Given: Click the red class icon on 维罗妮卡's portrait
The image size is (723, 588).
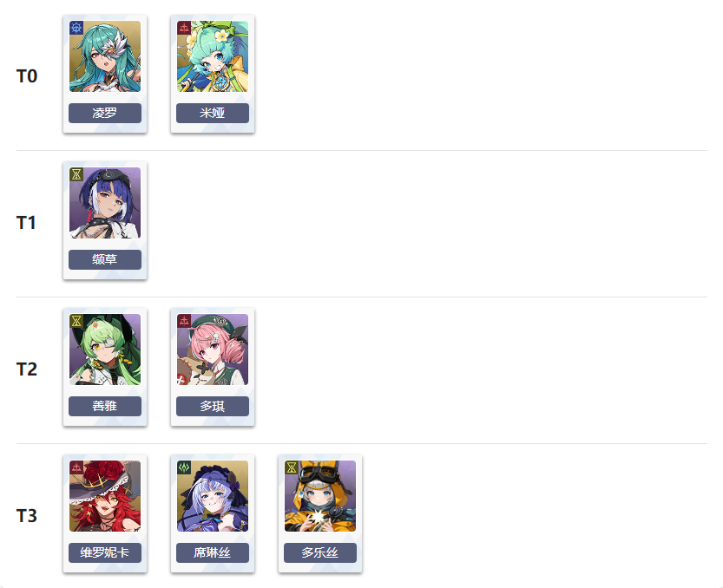Looking at the screenshot, I should [76, 467].
